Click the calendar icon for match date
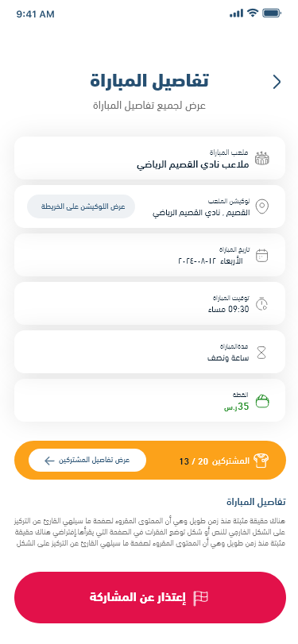The image size is (298, 644). [261, 256]
